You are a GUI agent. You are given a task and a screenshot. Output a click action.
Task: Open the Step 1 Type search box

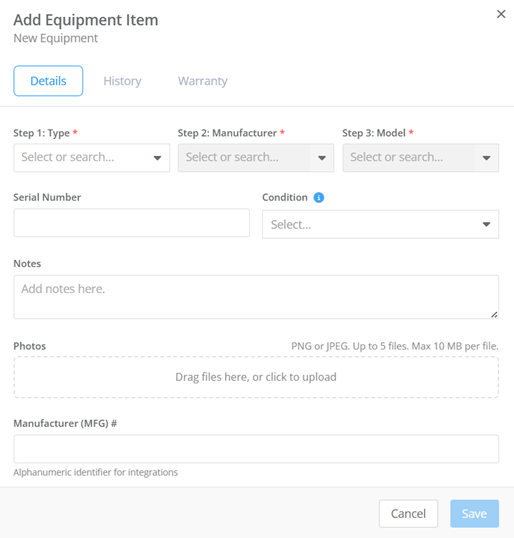click(x=92, y=158)
